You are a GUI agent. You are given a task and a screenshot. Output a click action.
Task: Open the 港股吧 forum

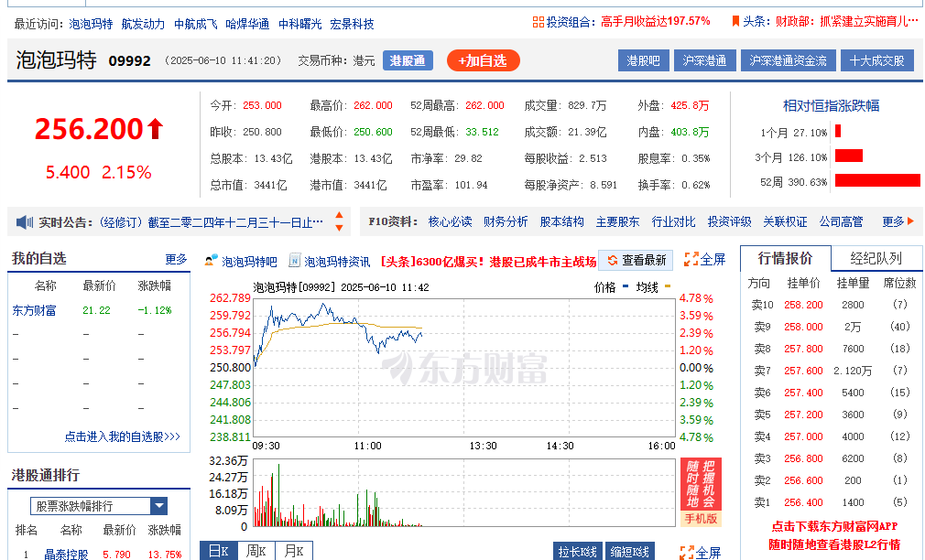643,60
